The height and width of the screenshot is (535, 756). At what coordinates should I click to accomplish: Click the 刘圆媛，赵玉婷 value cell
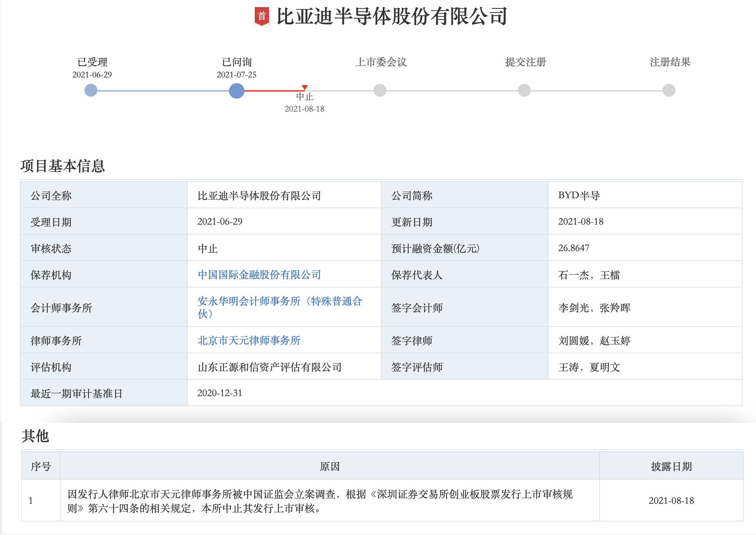(x=645, y=340)
